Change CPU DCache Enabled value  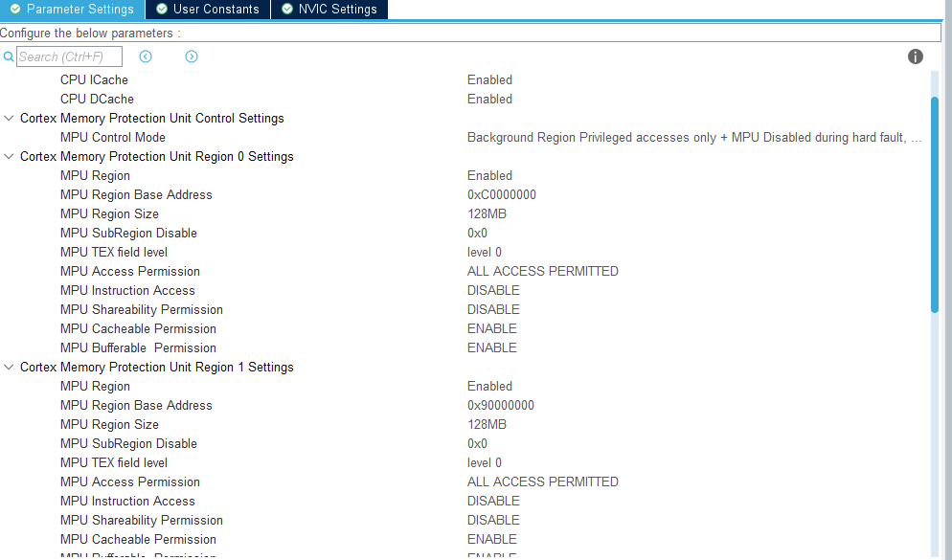[489, 100]
